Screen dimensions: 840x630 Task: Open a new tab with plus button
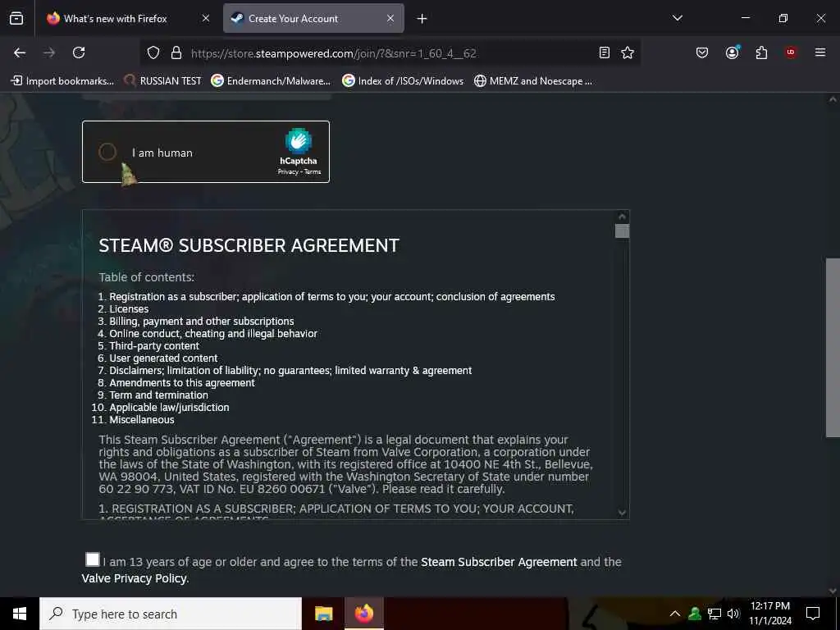(x=422, y=19)
